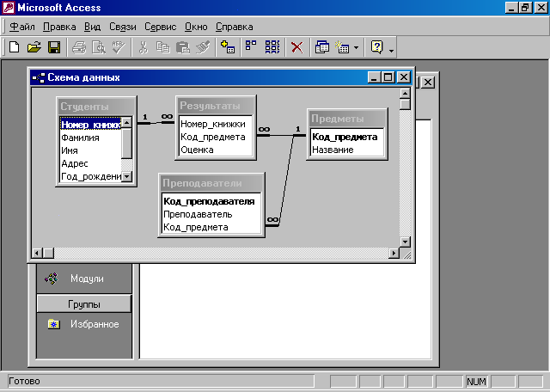Open the New Object dropdown arrow

(356, 47)
